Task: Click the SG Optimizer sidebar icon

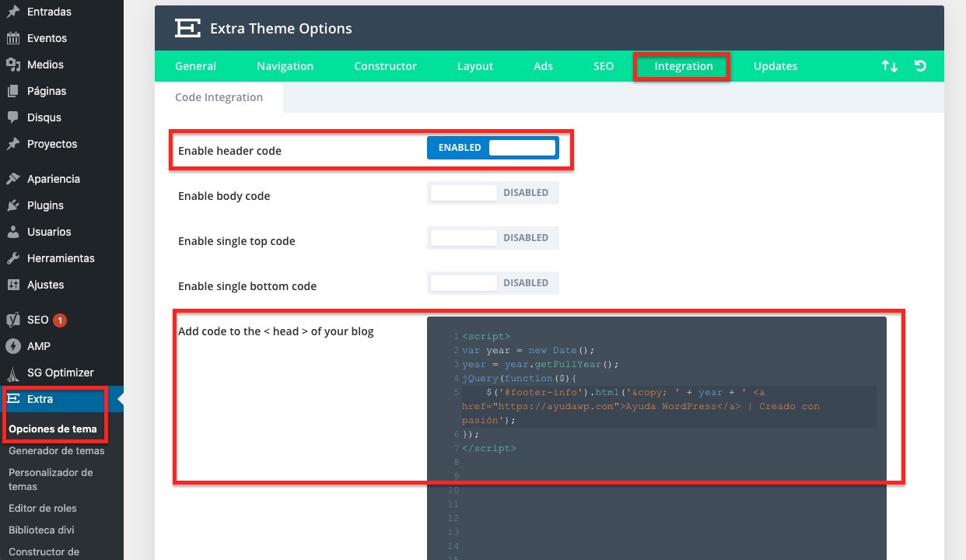Action: point(13,373)
